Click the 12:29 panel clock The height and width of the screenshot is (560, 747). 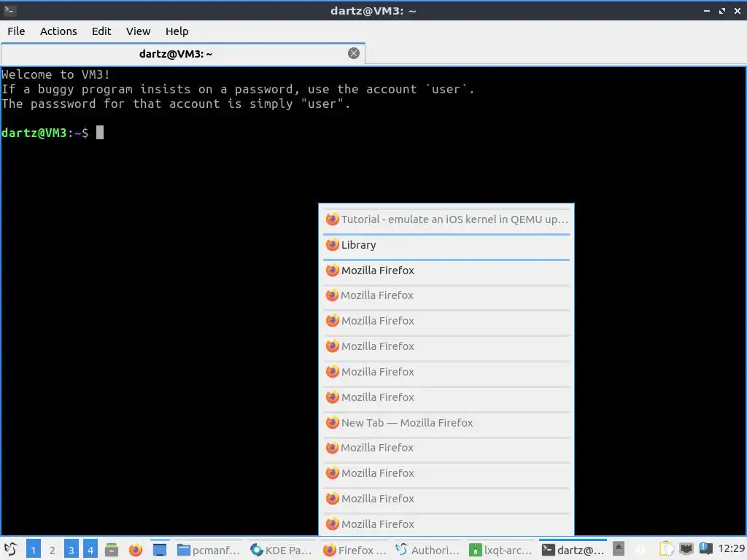point(731,549)
